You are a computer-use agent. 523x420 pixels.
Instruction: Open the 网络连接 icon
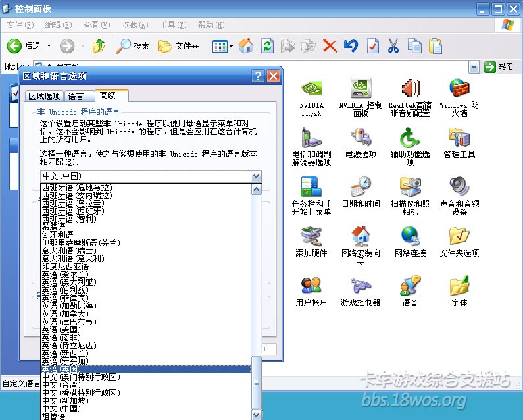pyautogui.click(x=410, y=237)
